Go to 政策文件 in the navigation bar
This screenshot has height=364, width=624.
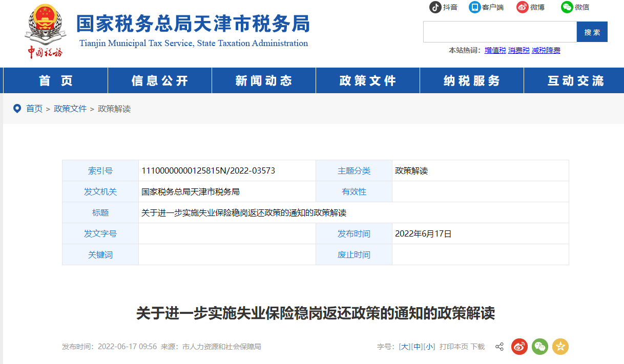[367, 80]
